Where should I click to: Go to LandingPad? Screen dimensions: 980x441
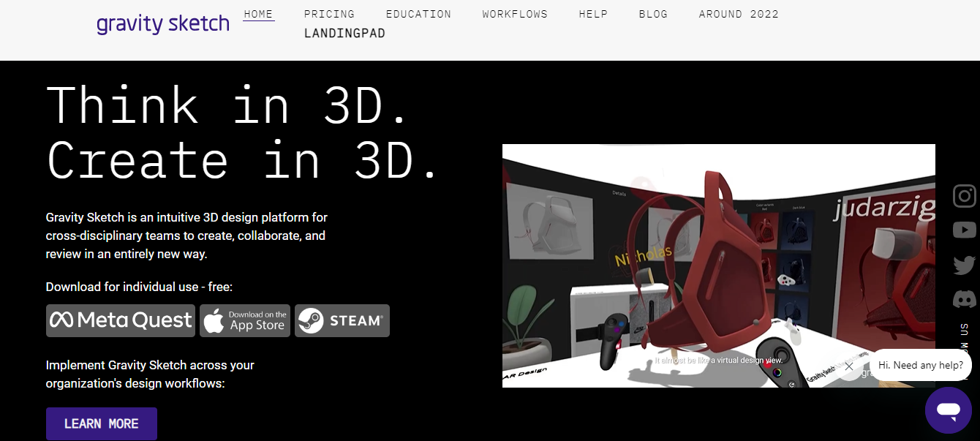(344, 34)
